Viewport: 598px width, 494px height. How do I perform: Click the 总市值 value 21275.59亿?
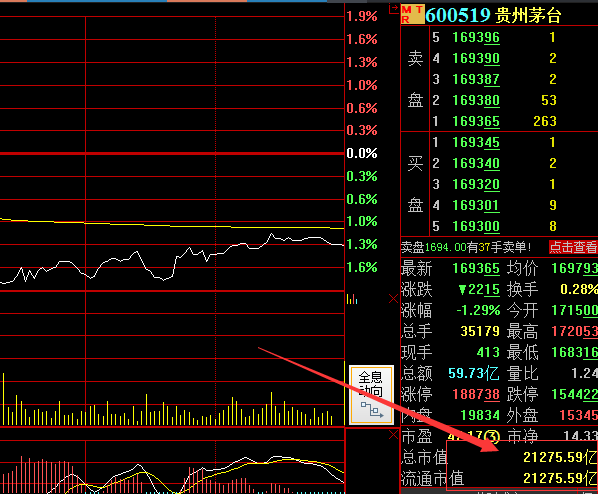pyautogui.click(x=560, y=457)
